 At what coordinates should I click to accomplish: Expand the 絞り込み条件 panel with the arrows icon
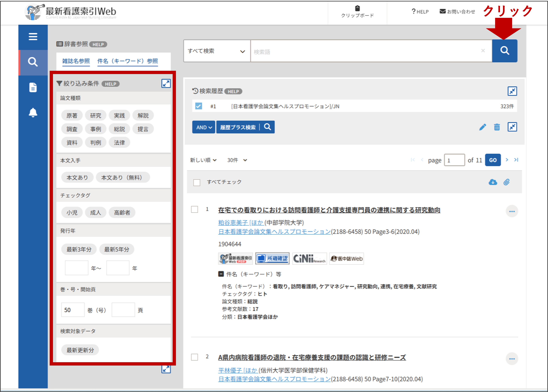coord(166,84)
